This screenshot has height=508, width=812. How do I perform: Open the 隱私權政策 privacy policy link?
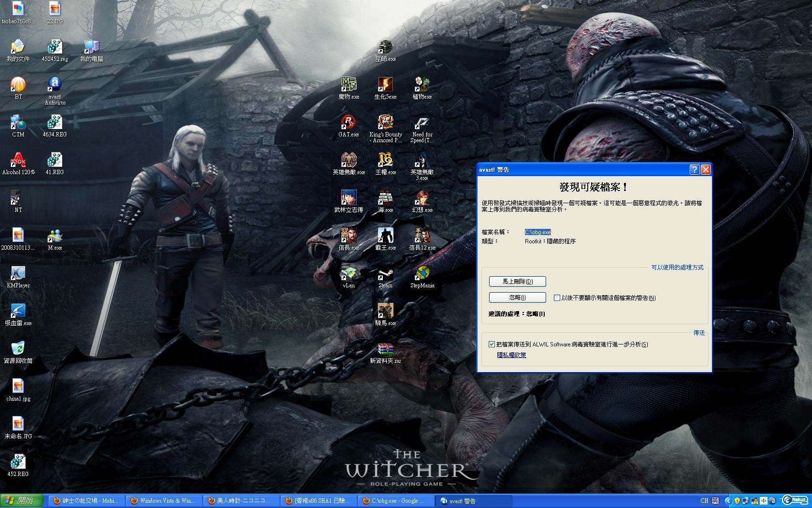[x=511, y=355]
